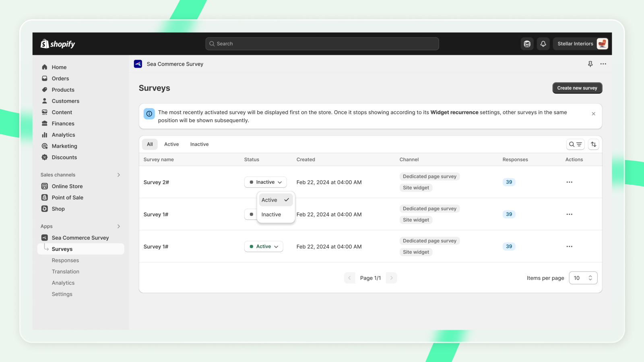Open the app header three-dot menu
The width and height of the screenshot is (644, 362).
603,64
